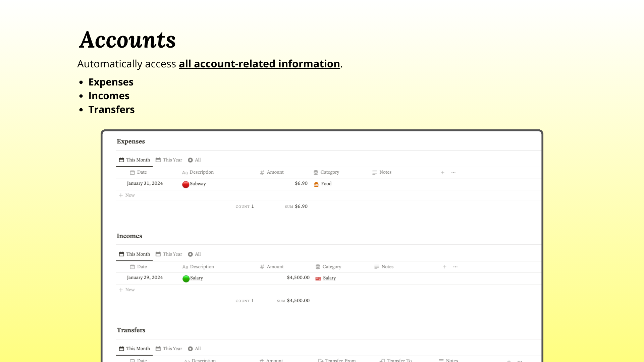Open the all account-related information link

pyautogui.click(x=259, y=64)
